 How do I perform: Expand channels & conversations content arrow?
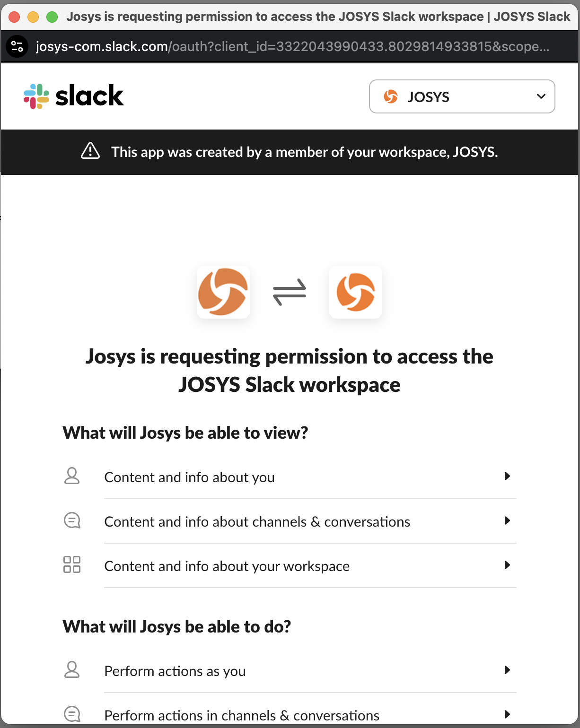point(507,520)
